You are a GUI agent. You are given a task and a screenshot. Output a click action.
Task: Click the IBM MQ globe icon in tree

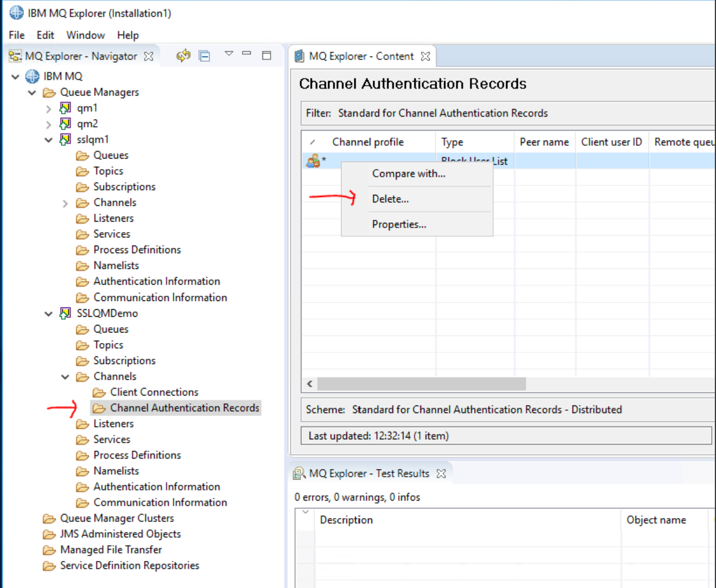[x=32, y=76]
